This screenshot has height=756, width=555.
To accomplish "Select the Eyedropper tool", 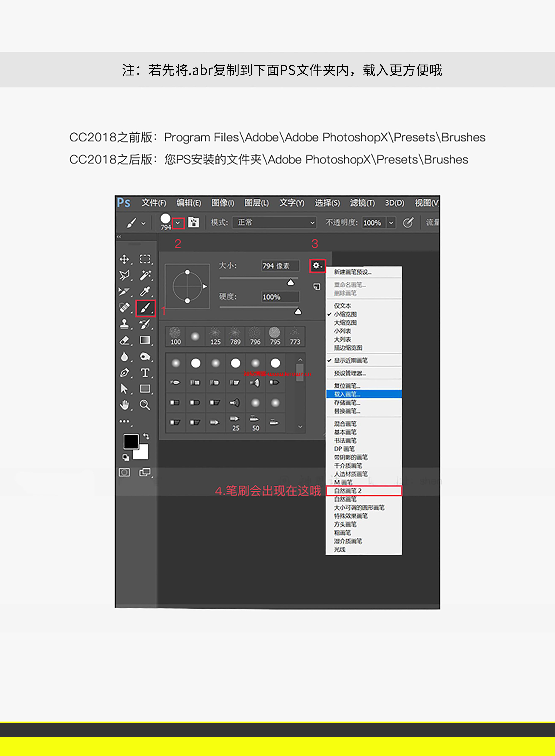I will [145, 291].
